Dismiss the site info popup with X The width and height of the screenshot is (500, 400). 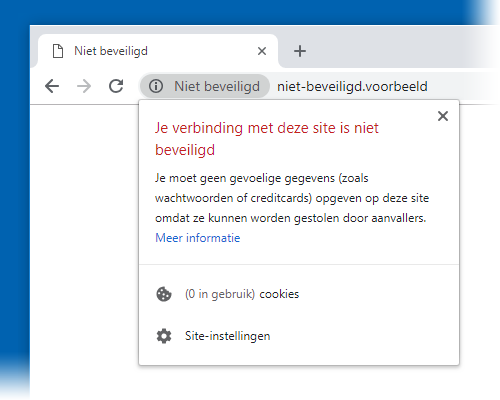click(443, 116)
